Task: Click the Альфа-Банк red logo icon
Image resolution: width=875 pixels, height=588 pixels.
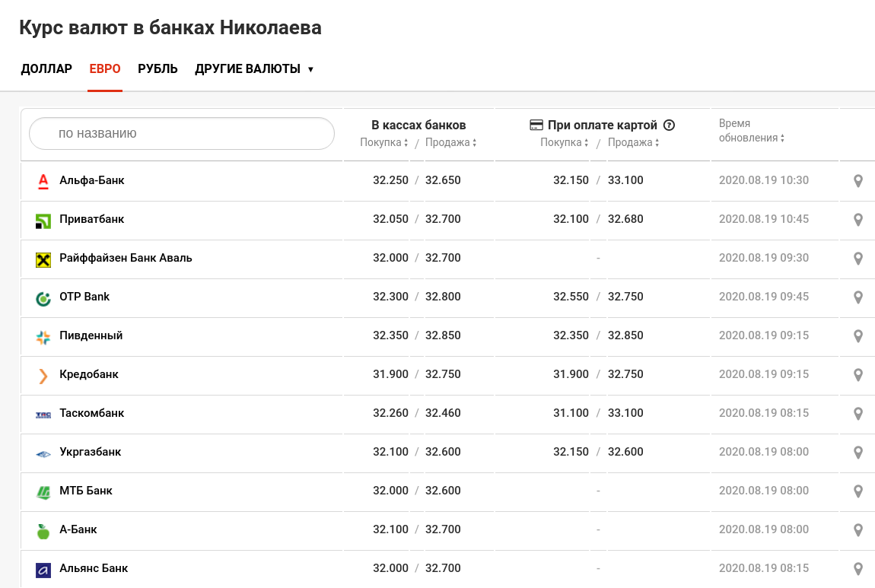Action: point(43,181)
